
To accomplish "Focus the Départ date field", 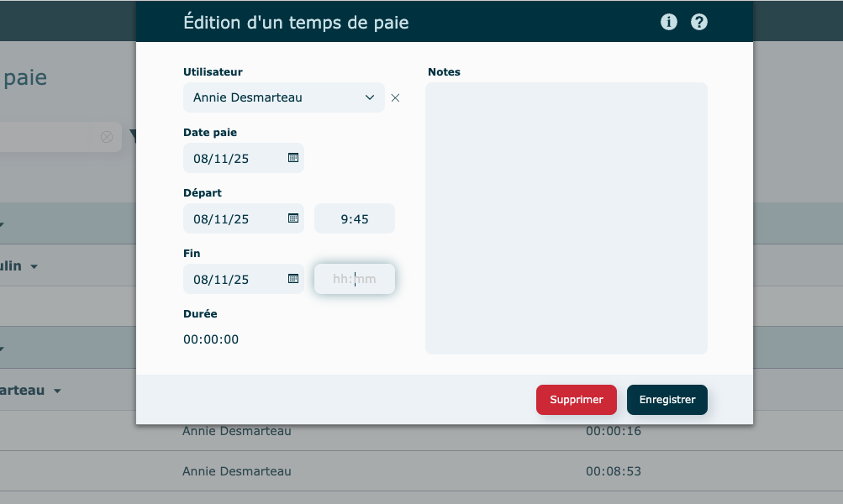I will pos(232,218).
